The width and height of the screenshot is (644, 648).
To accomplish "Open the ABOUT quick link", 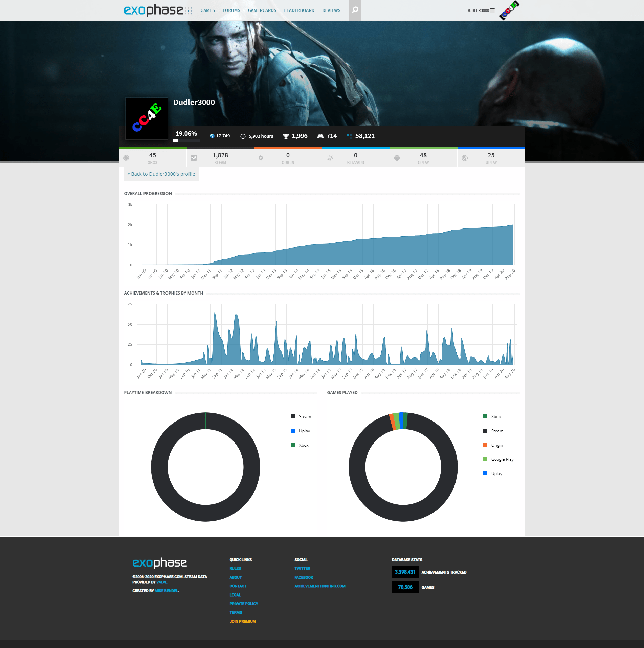I will coord(236,578).
